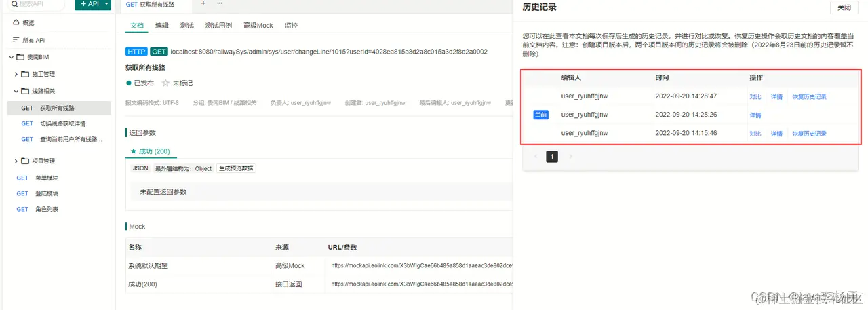
Task: Click the next page arrow in pagination
Action: tap(570, 157)
